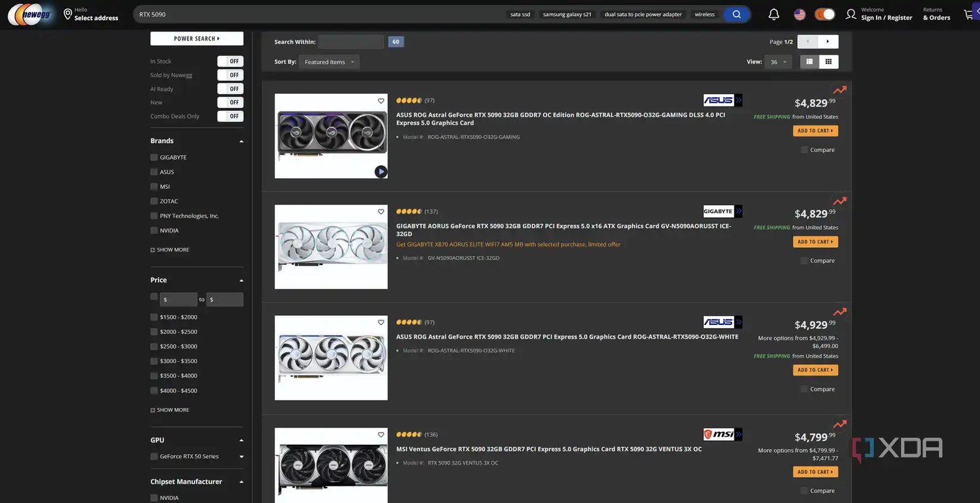Check Compare for the GIGABYTE AORUS card
Screen dimensions: 980x503
tap(804, 261)
